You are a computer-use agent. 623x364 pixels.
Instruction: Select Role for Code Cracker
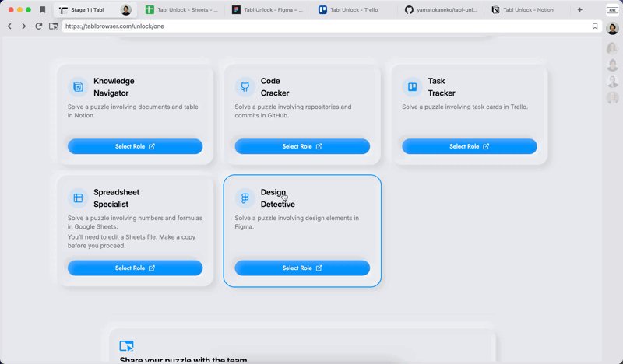[302, 146]
